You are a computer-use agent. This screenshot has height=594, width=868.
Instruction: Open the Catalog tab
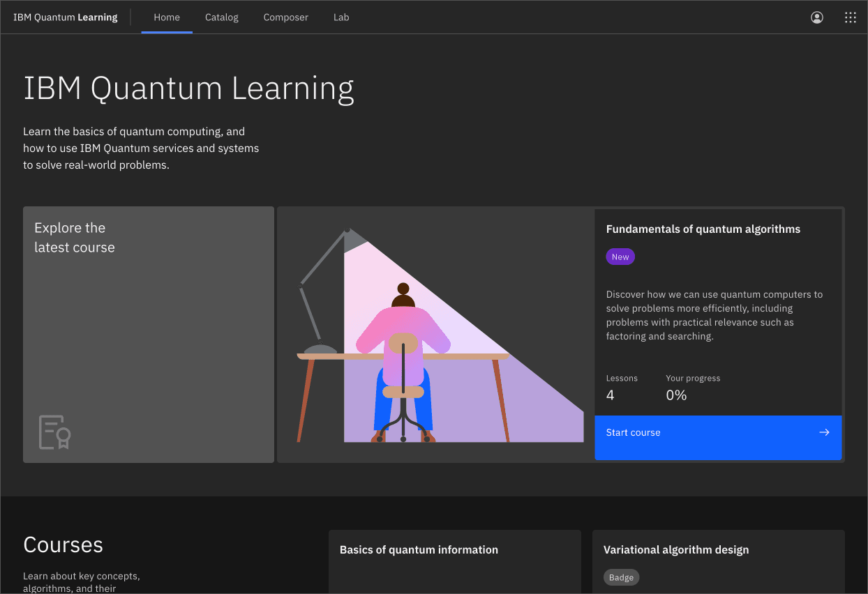[222, 17]
